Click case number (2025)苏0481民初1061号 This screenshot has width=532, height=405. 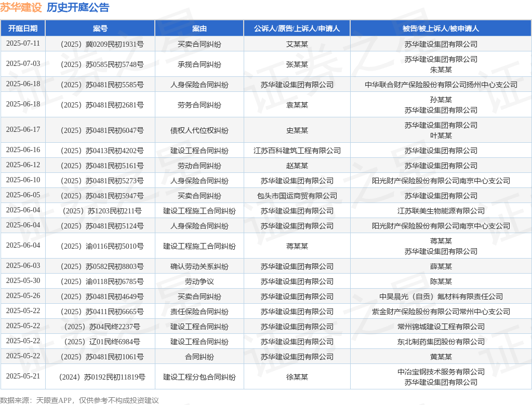pos(102,357)
